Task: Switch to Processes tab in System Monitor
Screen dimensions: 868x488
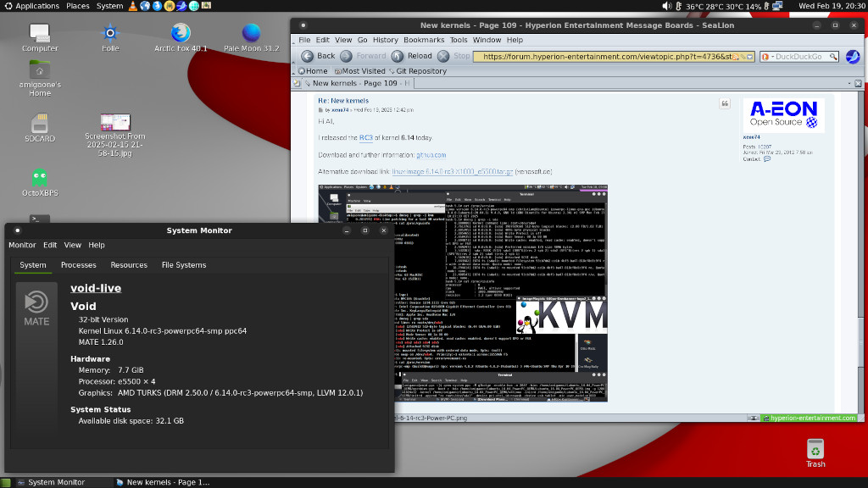Action: tap(79, 265)
